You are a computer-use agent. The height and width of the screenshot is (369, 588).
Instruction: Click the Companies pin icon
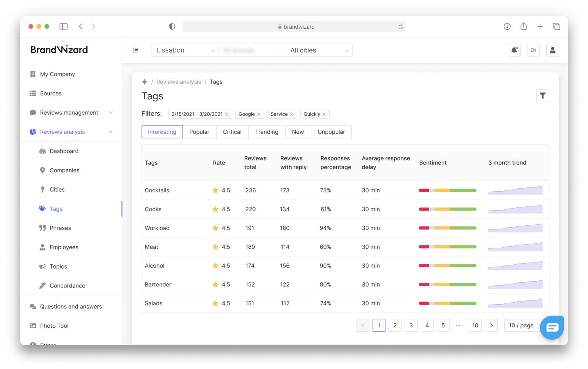pyautogui.click(x=42, y=170)
